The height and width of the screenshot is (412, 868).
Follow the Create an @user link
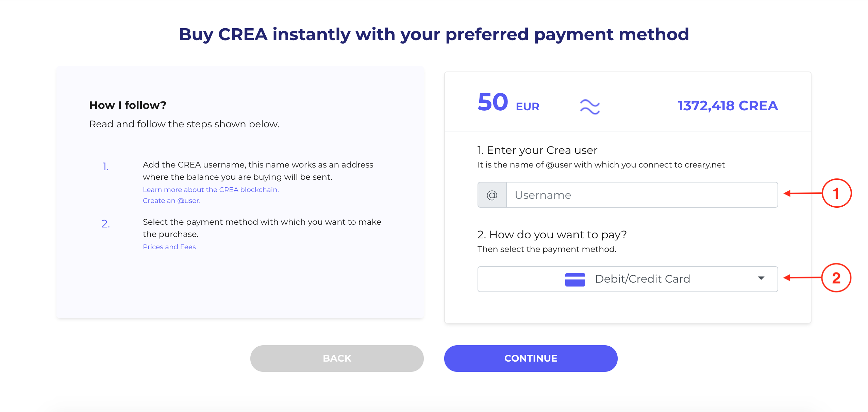pos(171,201)
